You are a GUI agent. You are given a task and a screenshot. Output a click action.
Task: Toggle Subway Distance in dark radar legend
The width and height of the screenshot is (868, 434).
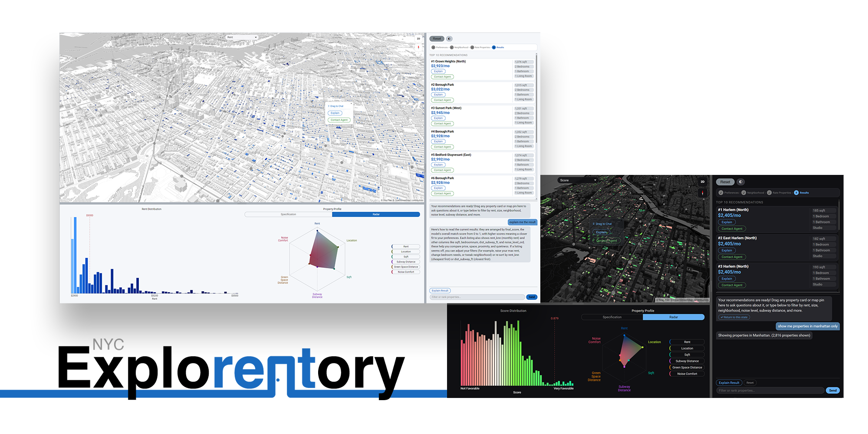[x=687, y=361]
